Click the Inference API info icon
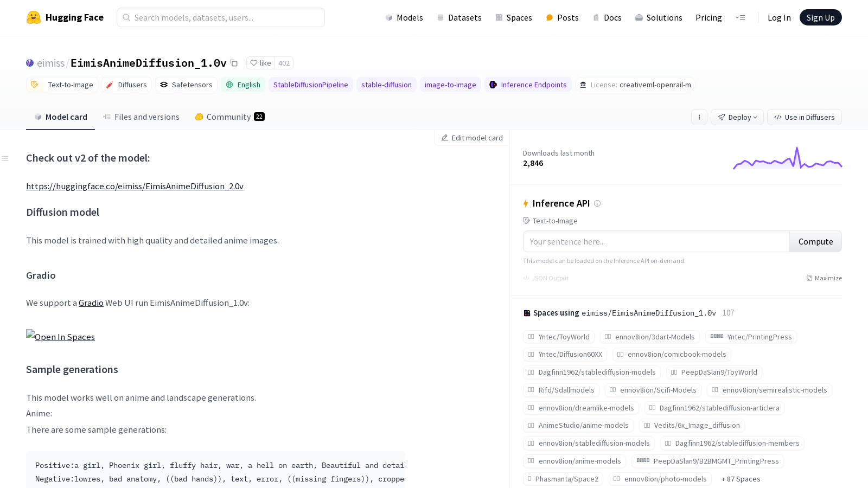 pos(597,203)
